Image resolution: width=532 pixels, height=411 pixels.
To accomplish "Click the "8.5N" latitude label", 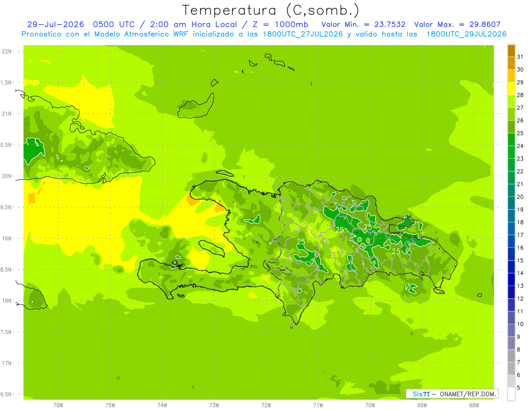I will [6, 270].
